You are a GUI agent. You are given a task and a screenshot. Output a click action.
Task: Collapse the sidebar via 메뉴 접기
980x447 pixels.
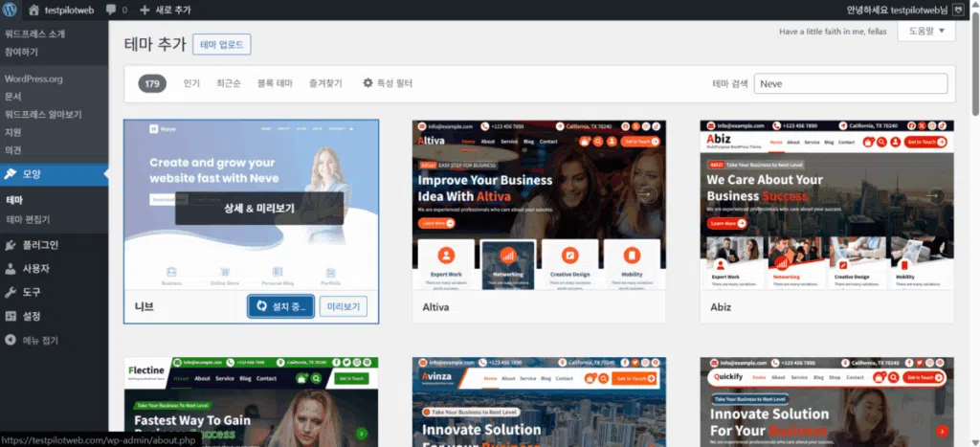coord(32,341)
